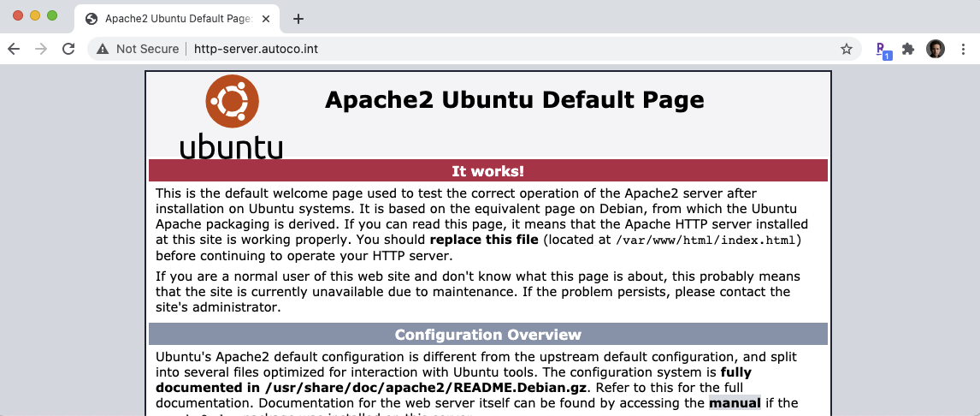Click the green fullscreen window button
This screenshot has height=416, width=980.
click(52, 15)
